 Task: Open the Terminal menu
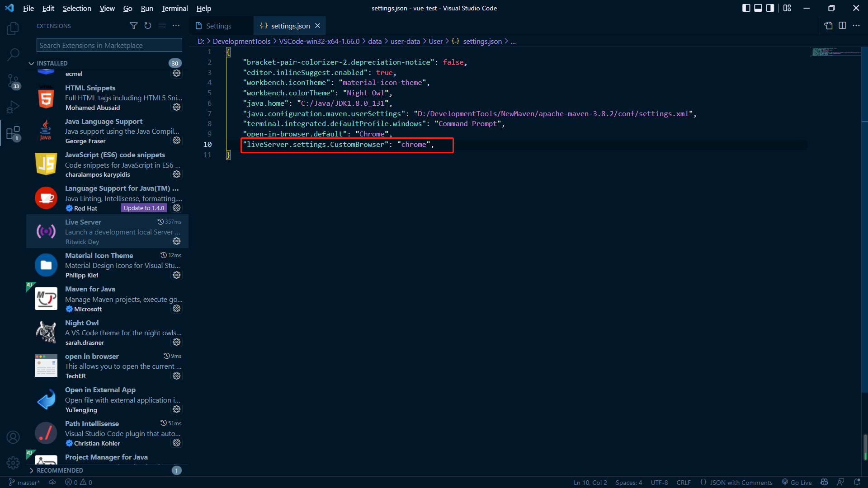pos(175,8)
